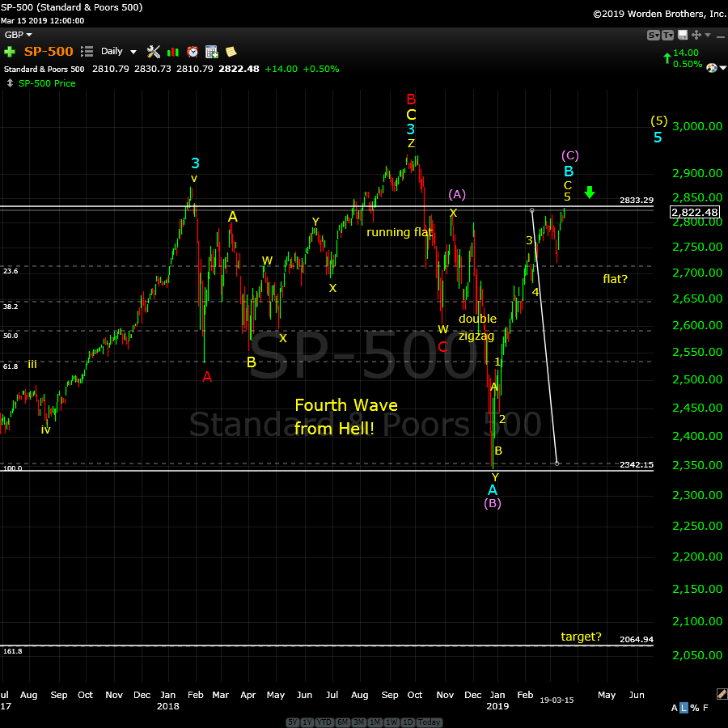
Task: Open the watchlist icon beside SP-500
Action: (87, 52)
